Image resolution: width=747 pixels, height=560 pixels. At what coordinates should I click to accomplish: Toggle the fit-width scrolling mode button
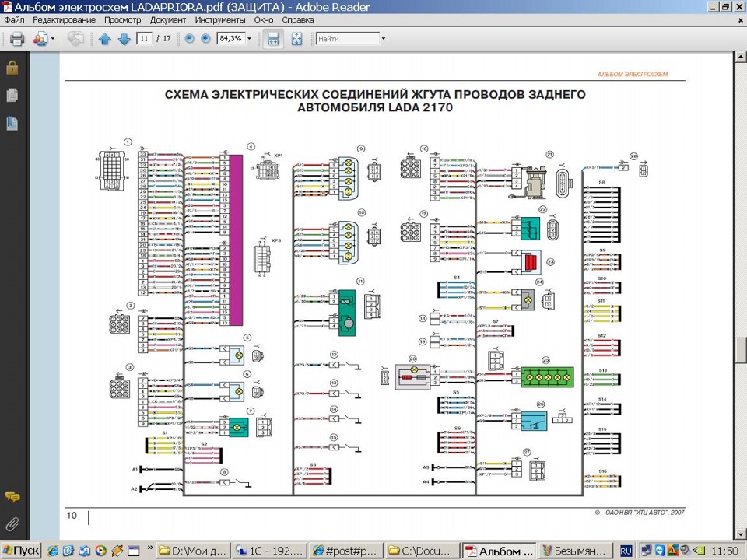(273, 39)
